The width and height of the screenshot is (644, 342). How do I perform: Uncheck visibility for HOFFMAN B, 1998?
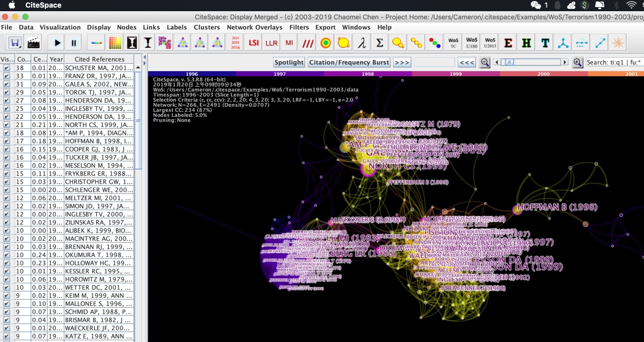tap(7, 141)
